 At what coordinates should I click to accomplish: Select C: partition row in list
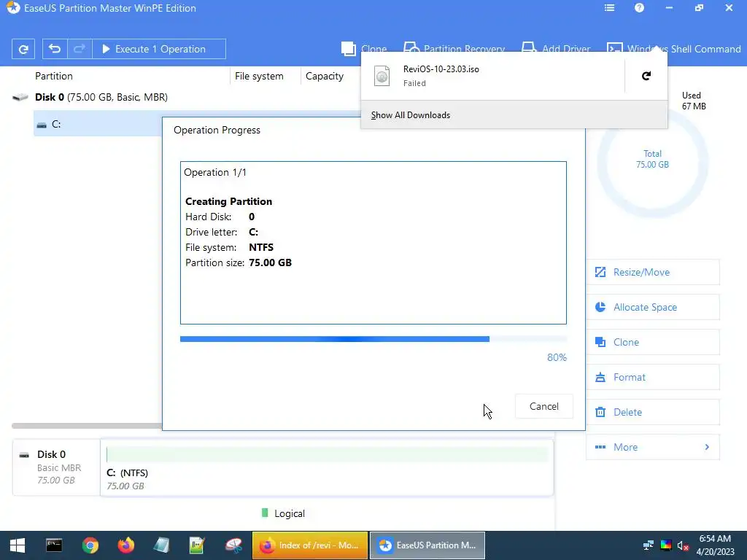pos(98,124)
